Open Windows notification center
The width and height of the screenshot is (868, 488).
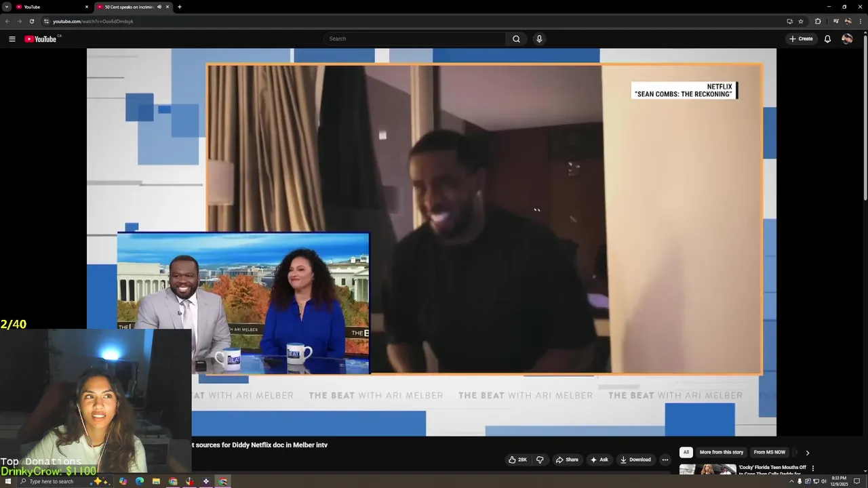click(x=856, y=481)
